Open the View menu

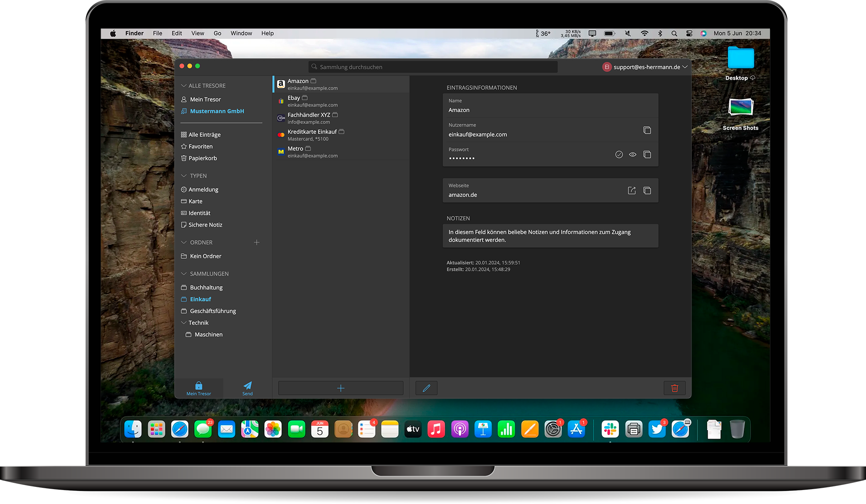coord(198,33)
